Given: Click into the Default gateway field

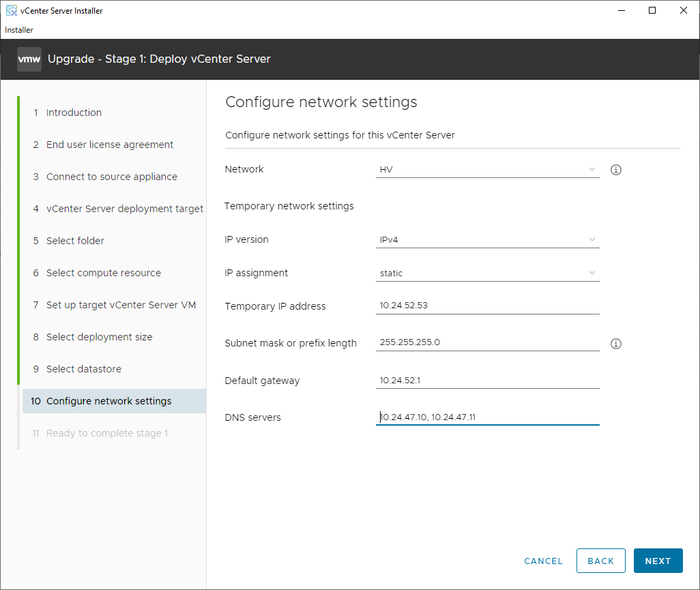Looking at the screenshot, I should coord(487,381).
